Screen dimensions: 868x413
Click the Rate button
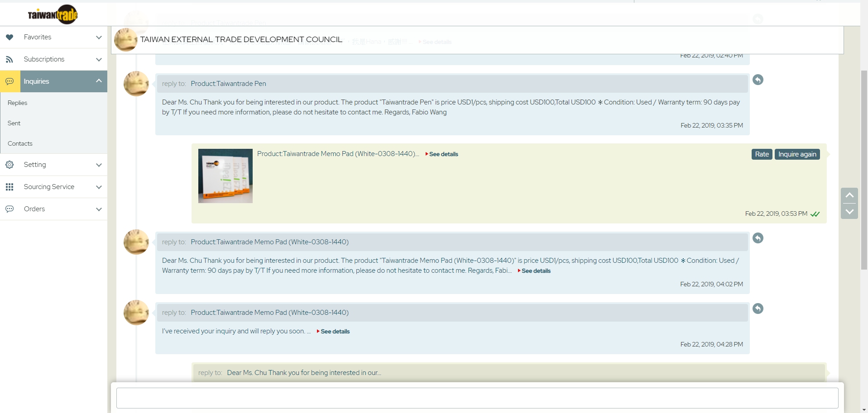pyautogui.click(x=762, y=154)
